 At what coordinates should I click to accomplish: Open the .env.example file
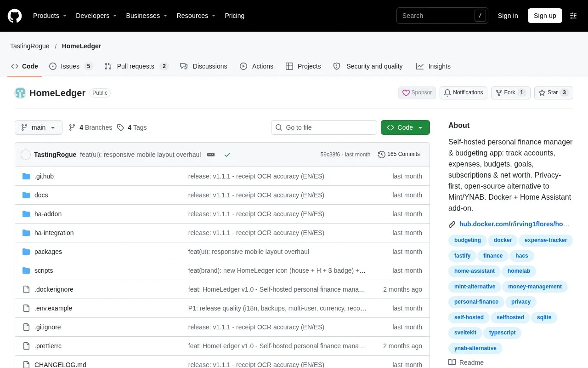[x=53, y=308]
